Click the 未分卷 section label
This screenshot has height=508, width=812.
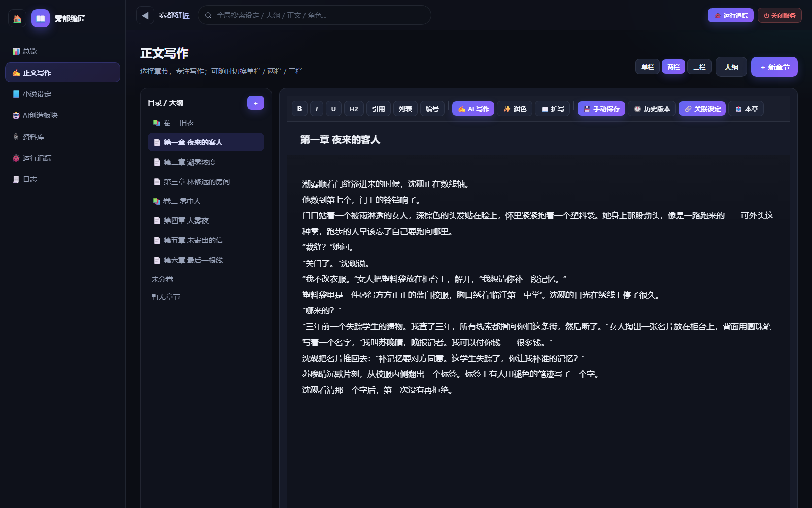[x=162, y=279]
